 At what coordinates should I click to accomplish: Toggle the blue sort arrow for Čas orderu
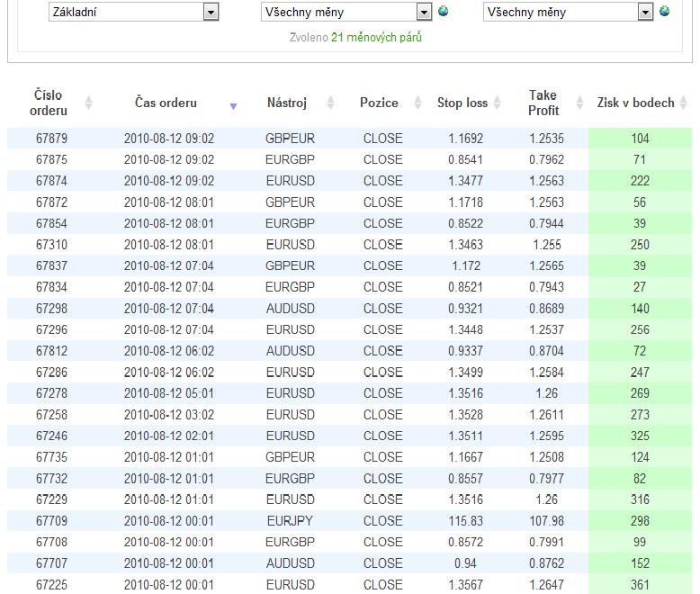click(x=233, y=105)
